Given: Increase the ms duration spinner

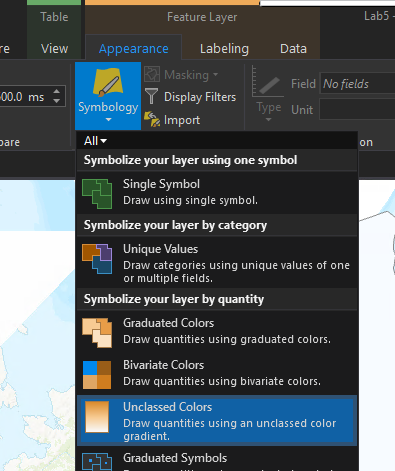Looking at the screenshot, I should 57,91.
